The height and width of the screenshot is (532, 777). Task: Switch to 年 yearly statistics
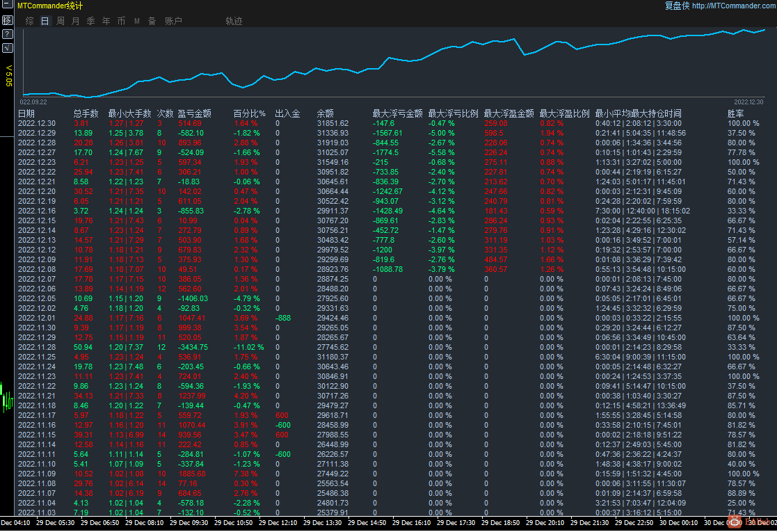pyautogui.click(x=106, y=21)
